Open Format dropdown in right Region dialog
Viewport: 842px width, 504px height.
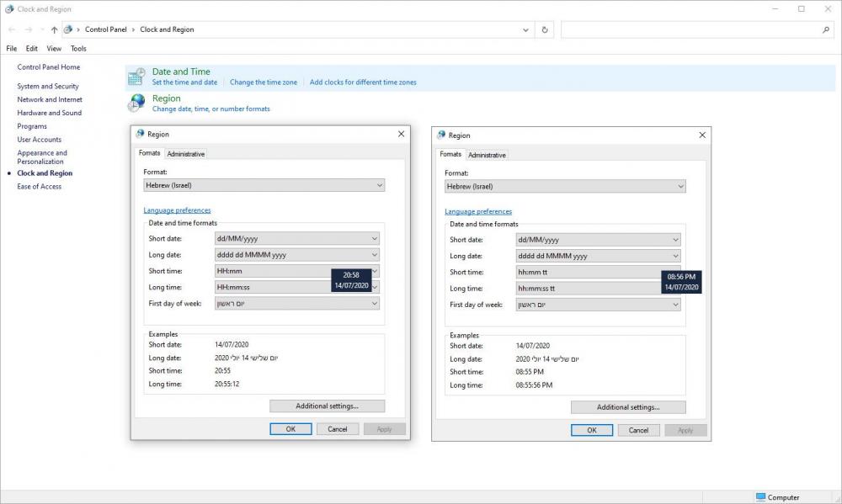566,186
